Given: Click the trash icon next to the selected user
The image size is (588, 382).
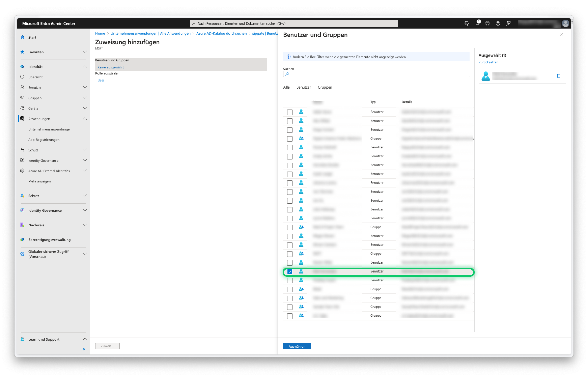Looking at the screenshot, I should coord(559,76).
